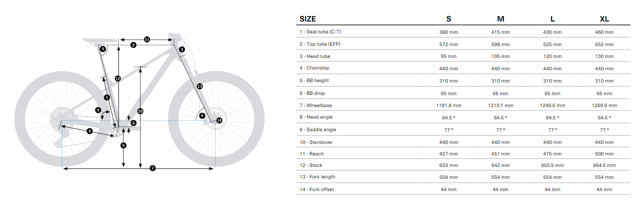Image resolution: width=644 pixels, height=208 pixels.
Task: Click the number 1 seat tube marker
Action: (x=107, y=97)
